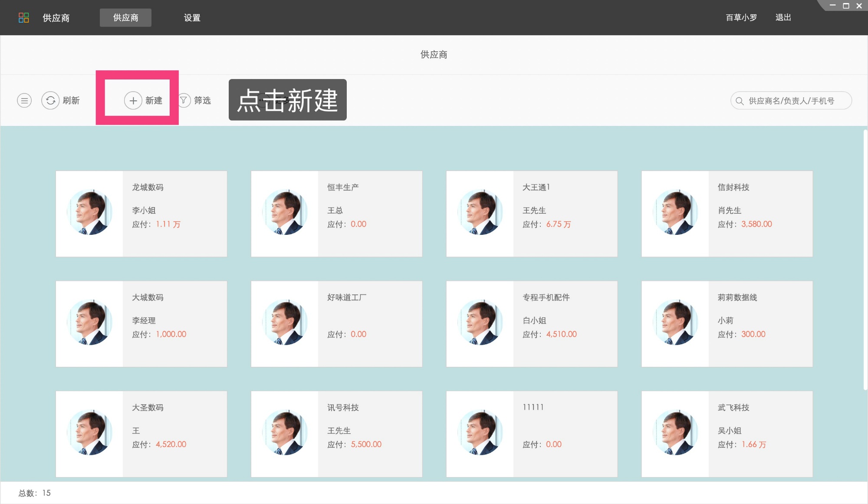
Task: Open the 筛选 filter funnel icon
Action: (x=184, y=100)
